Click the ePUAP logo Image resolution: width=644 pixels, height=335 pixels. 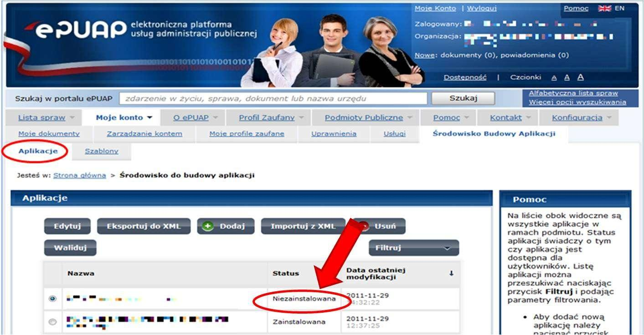[x=75, y=29]
